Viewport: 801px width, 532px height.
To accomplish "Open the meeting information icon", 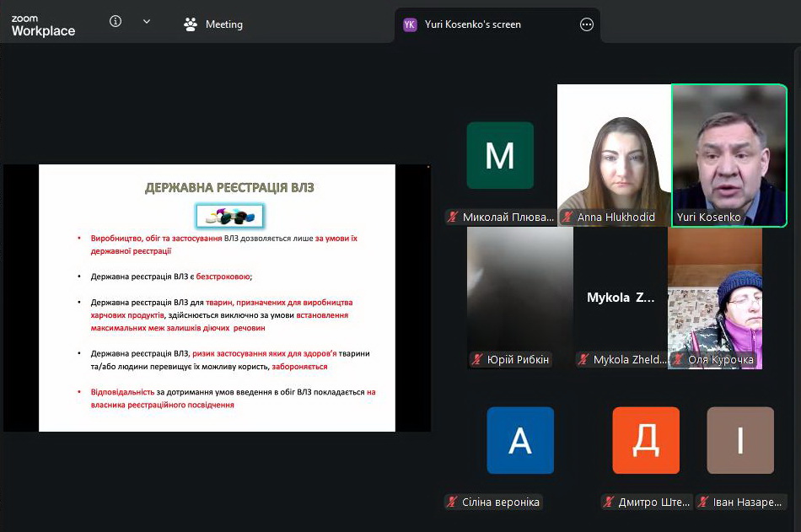I will [116, 22].
